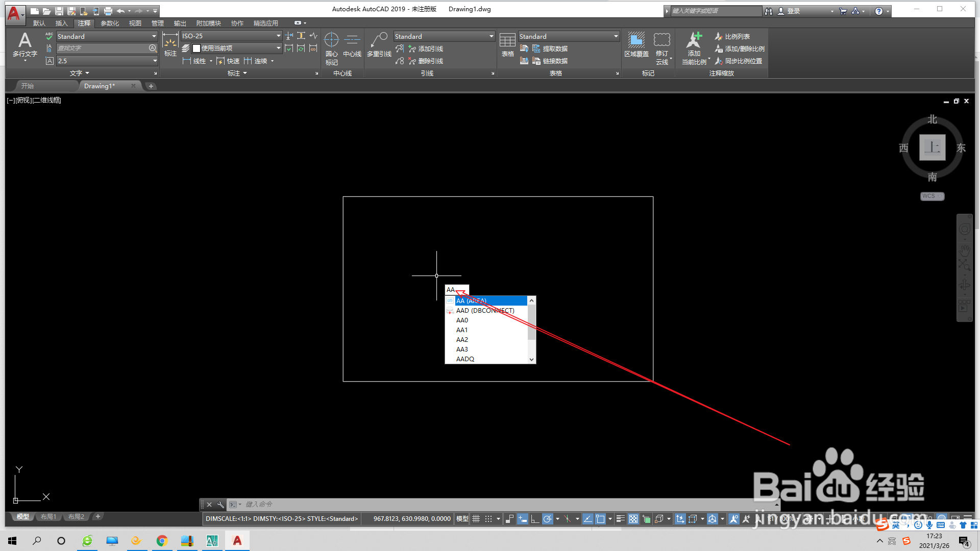Open the Standard table style dropdown
The width and height of the screenshot is (980, 551).
coord(616,36)
